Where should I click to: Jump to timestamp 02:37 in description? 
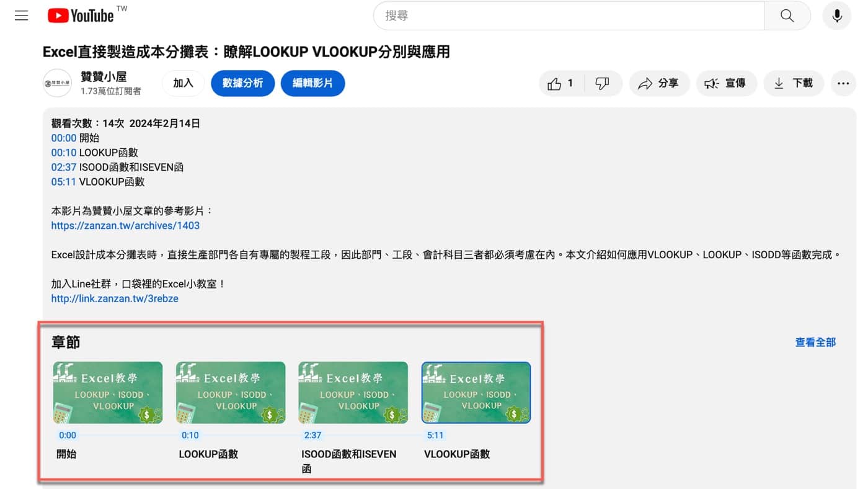coord(64,167)
